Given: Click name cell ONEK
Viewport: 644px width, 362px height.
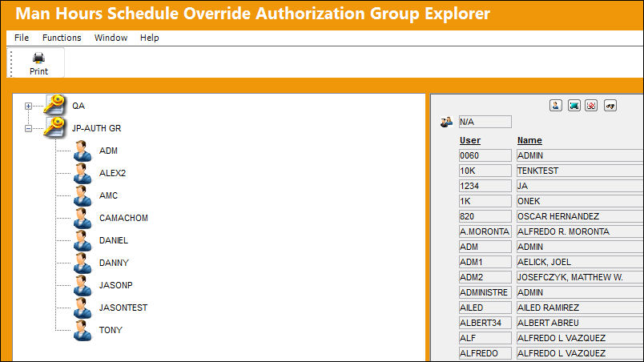Looking at the screenshot, I should click(x=580, y=201).
